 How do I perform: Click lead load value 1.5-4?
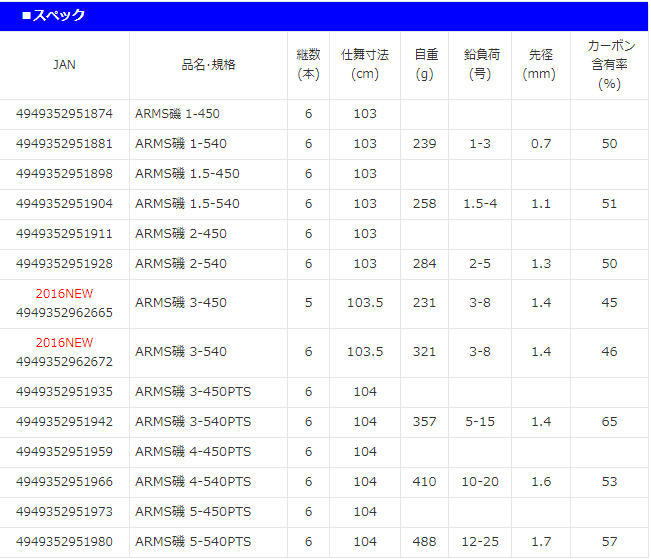(x=480, y=204)
